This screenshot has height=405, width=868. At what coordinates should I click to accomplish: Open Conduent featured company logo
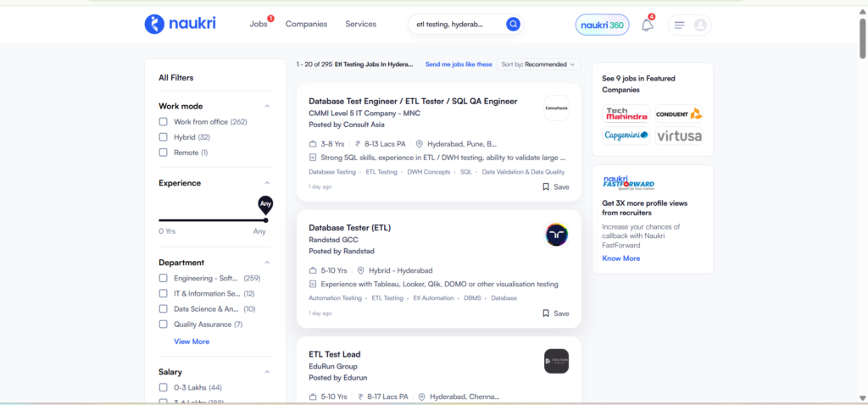tap(679, 114)
